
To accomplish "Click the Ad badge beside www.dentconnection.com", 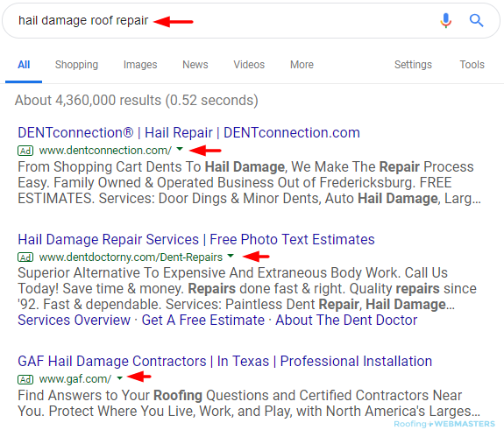I will tap(25, 151).
